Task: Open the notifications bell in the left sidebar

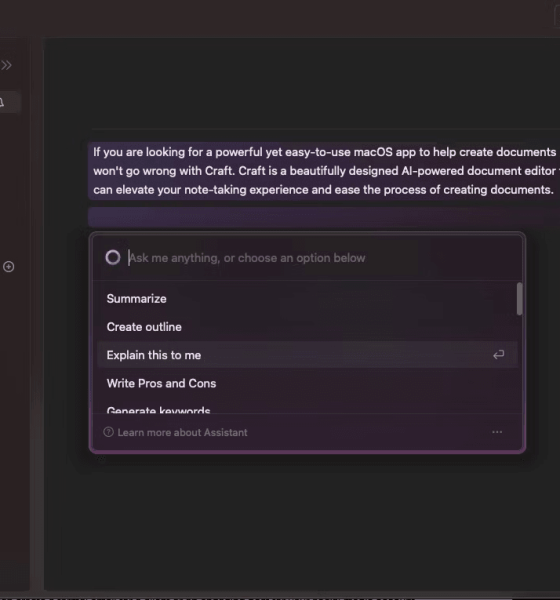Action: (2, 103)
